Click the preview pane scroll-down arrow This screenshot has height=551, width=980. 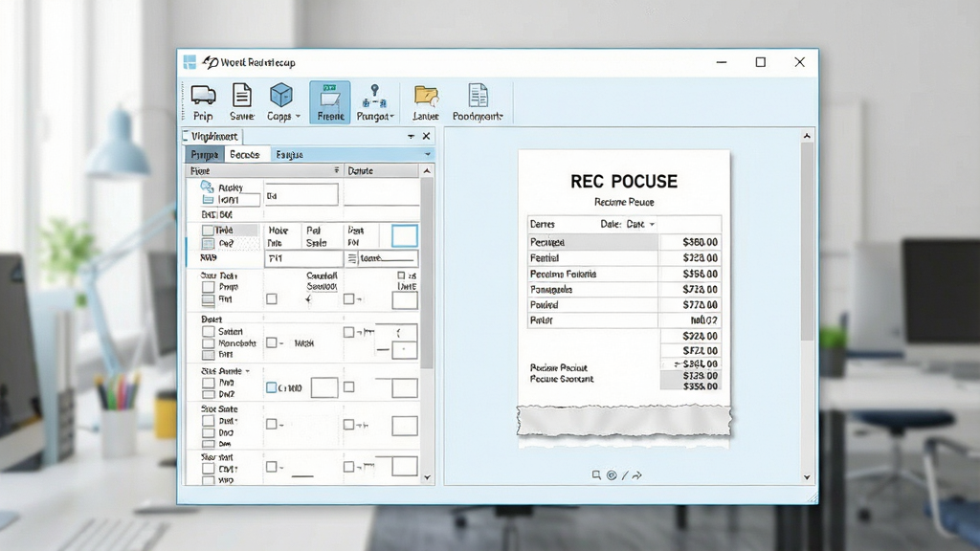coord(807,478)
